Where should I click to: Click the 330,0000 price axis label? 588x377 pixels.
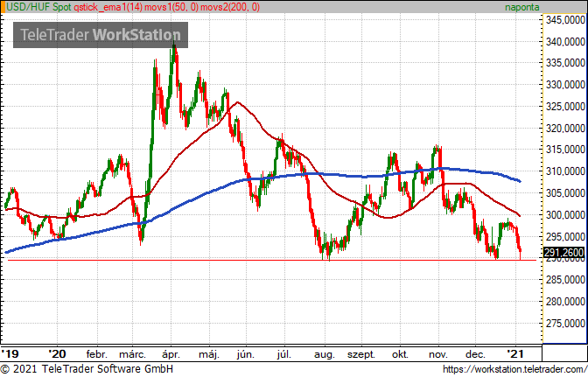[565, 85]
